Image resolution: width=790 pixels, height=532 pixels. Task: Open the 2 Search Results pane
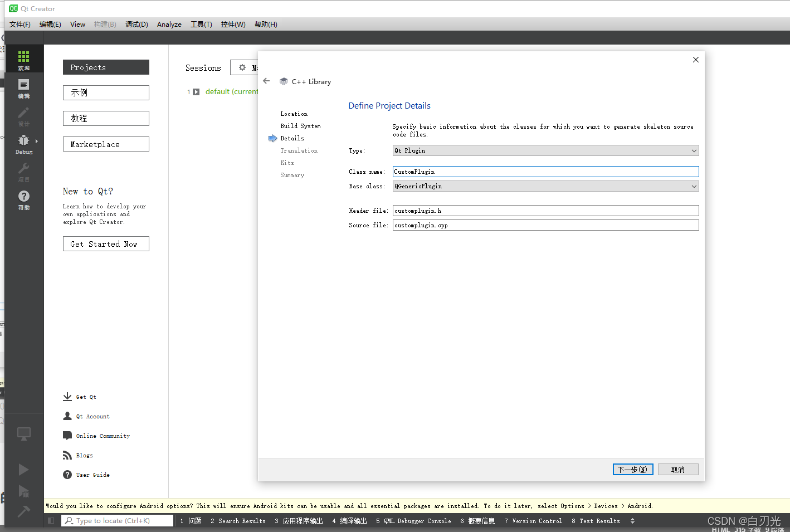[238, 521]
